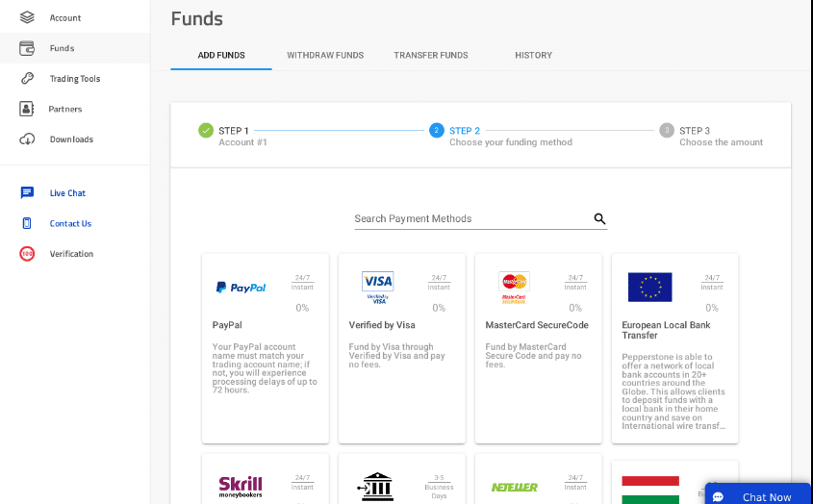Open Live Chat speech bubble icon
The width and height of the screenshot is (813, 504).
[27, 193]
